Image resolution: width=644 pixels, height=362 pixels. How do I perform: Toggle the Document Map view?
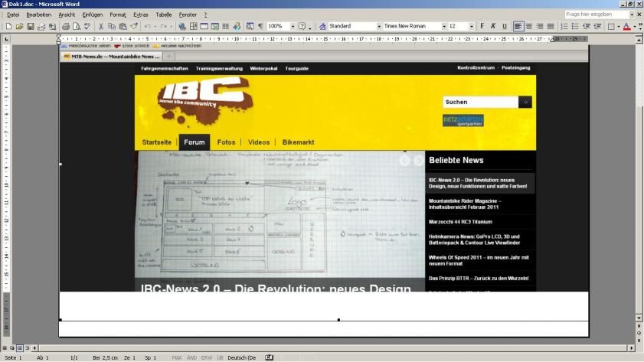(x=250, y=26)
